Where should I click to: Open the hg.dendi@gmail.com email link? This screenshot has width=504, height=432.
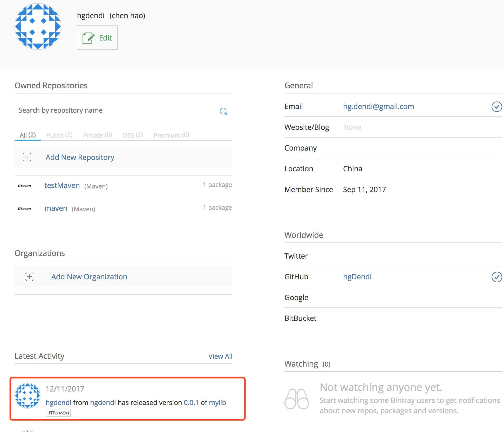coord(378,106)
